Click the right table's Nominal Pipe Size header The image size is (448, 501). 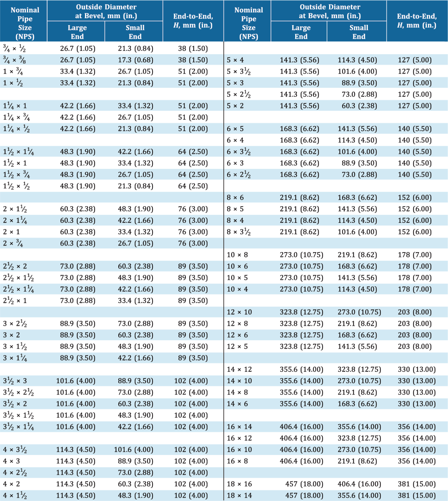[x=248, y=23]
